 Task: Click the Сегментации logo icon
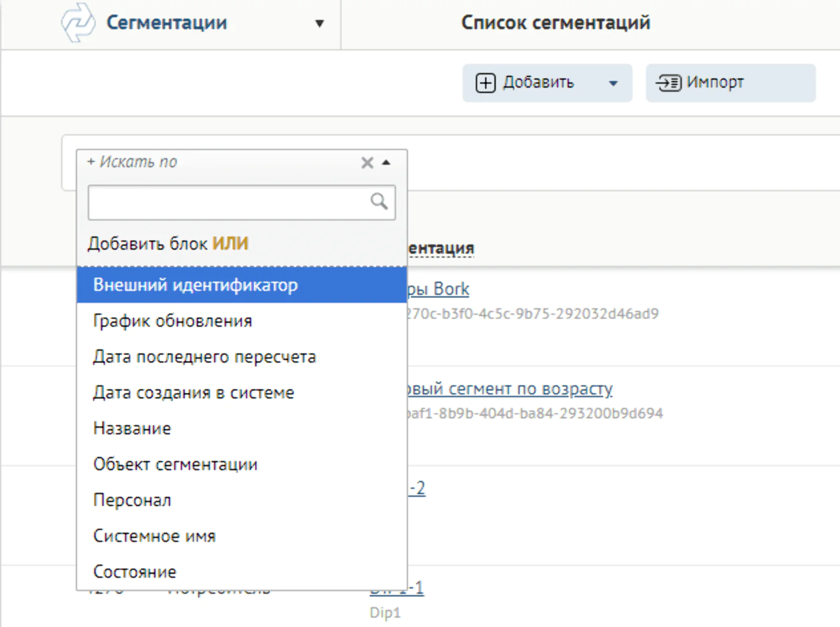tap(78, 23)
